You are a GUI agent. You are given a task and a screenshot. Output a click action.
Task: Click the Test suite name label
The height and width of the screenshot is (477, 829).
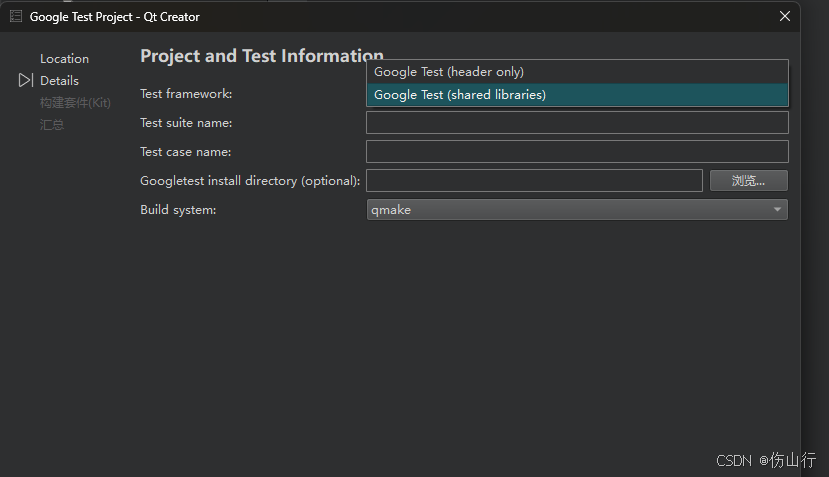[186, 123]
